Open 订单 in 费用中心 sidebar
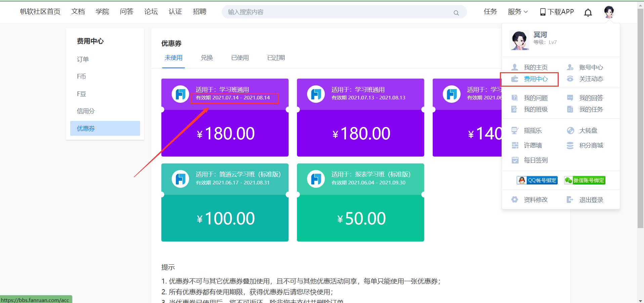 click(x=83, y=59)
